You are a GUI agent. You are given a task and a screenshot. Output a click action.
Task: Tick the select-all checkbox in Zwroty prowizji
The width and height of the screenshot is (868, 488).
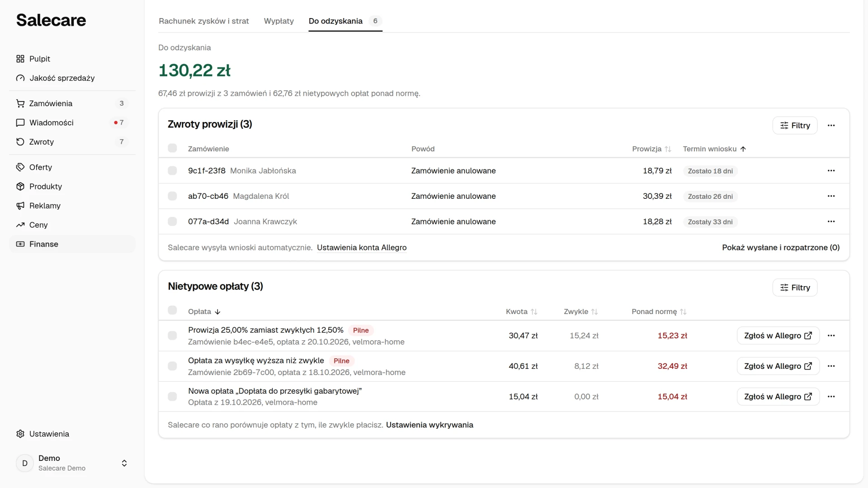(x=172, y=148)
